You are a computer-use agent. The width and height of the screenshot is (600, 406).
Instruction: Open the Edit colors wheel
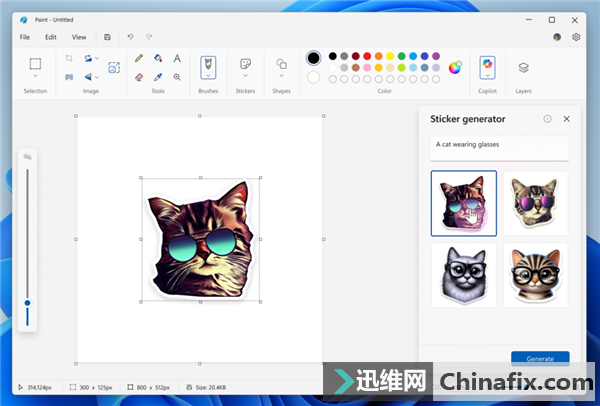[455, 67]
